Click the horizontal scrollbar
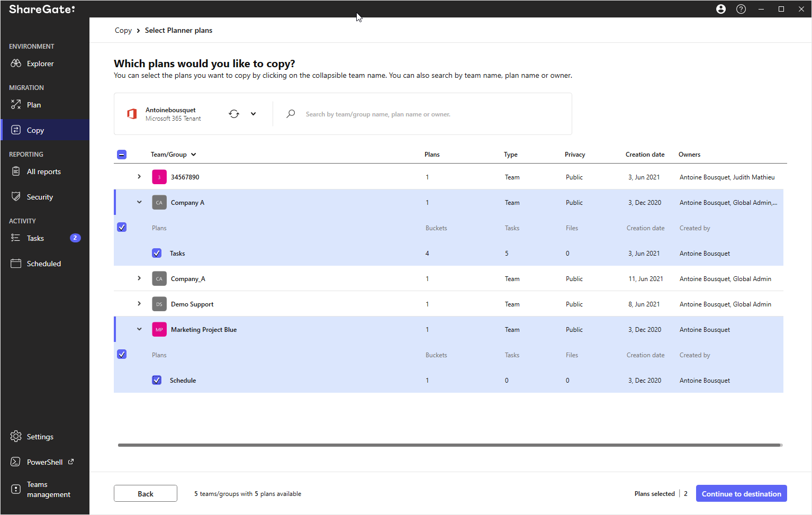 [x=449, y=445]
